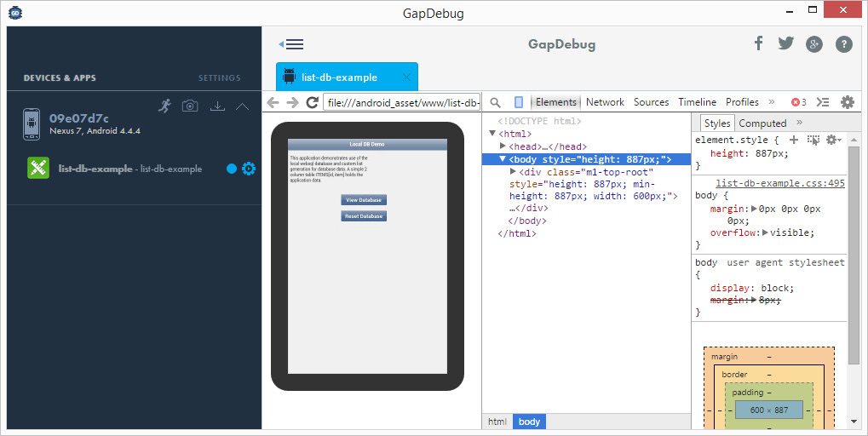Switch to the Network tab

605,102
